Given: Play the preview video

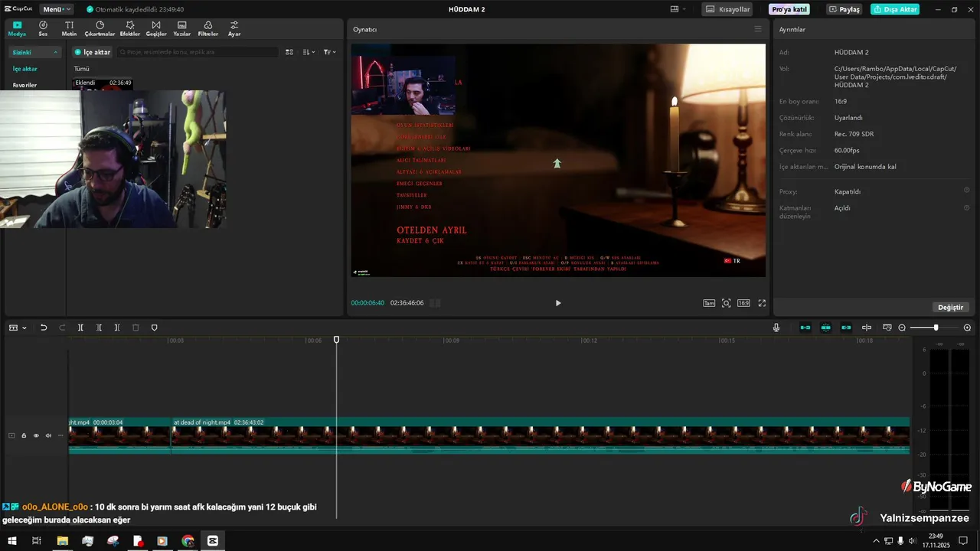Looking at the screenshot, I should point(557,303).
